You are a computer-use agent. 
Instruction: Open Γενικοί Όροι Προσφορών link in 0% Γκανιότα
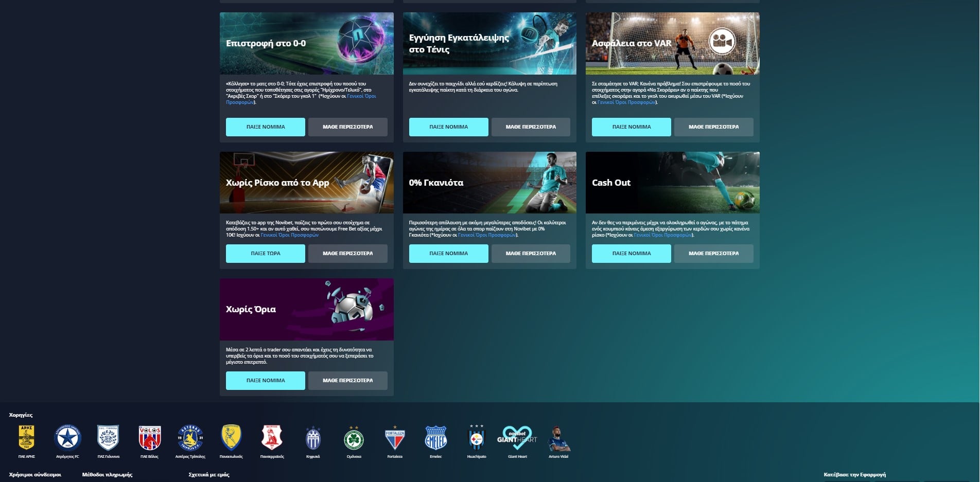[487, 235]
